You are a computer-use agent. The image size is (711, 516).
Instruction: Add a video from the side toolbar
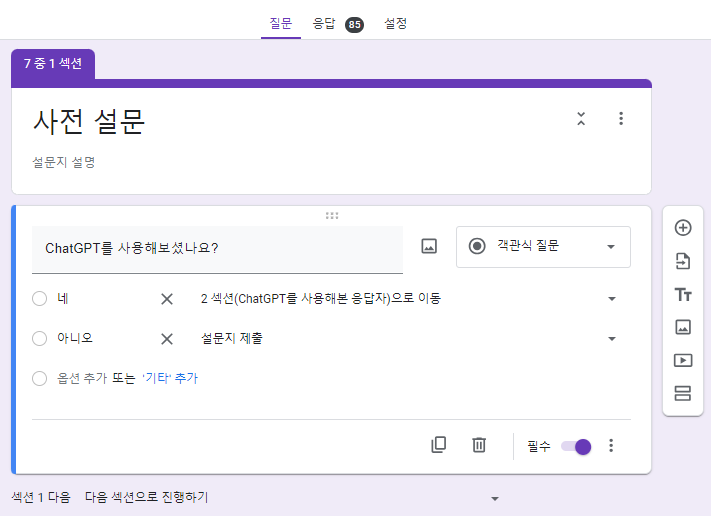(x=683, y=360)
